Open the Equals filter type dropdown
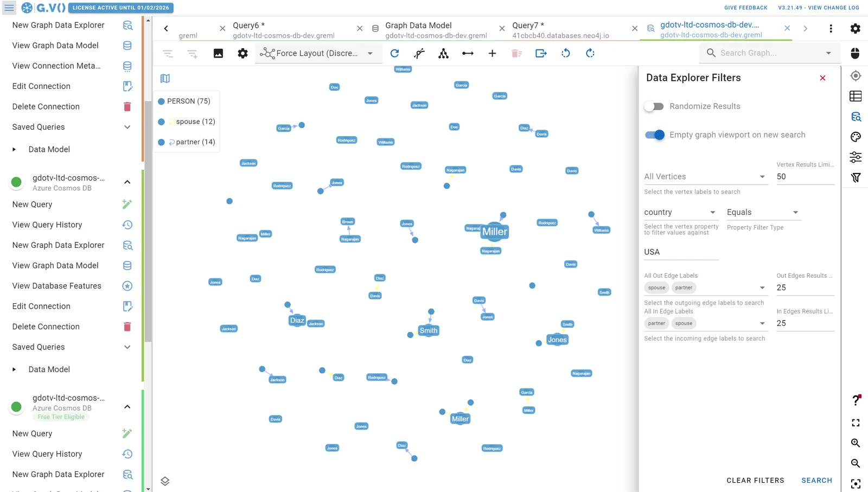The width and height of the screenshot is (868, 492). (764, 212)
